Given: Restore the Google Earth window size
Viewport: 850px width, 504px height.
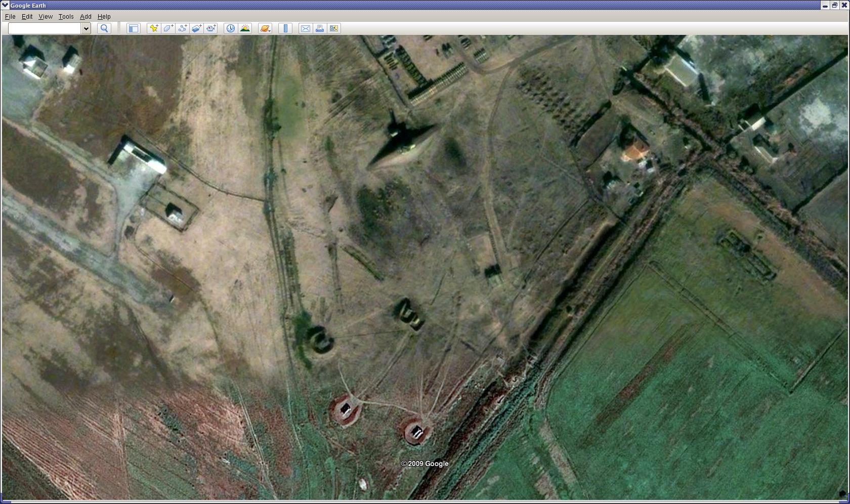Looking at the screenshot, I should [834, 5].
